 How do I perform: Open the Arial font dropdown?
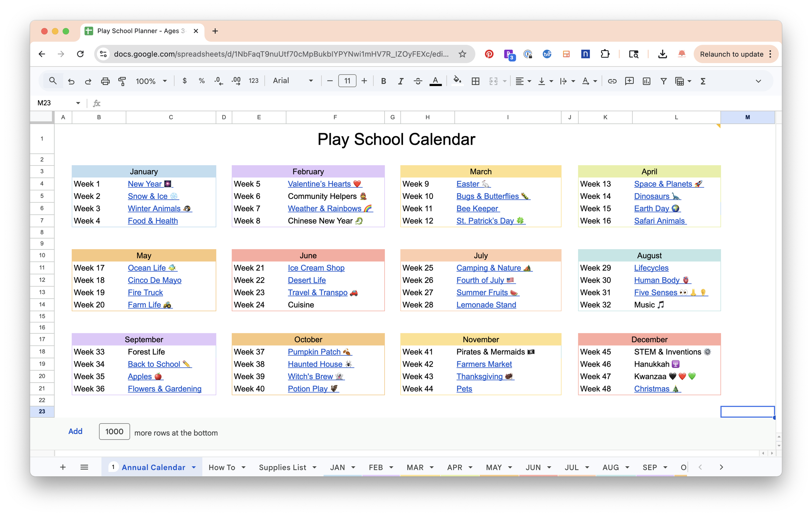pyautogui.click(x=293, y=81)
